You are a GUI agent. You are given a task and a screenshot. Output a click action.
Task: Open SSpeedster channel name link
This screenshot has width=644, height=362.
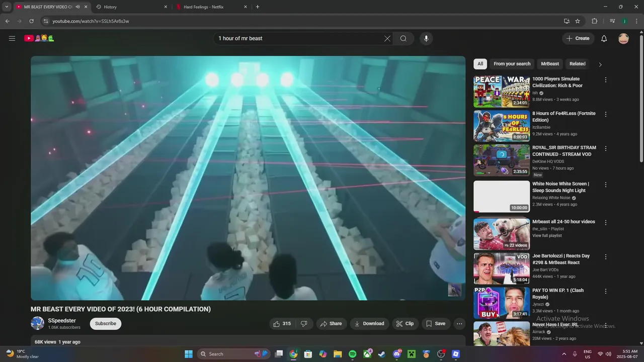click(x=62, y=321)
